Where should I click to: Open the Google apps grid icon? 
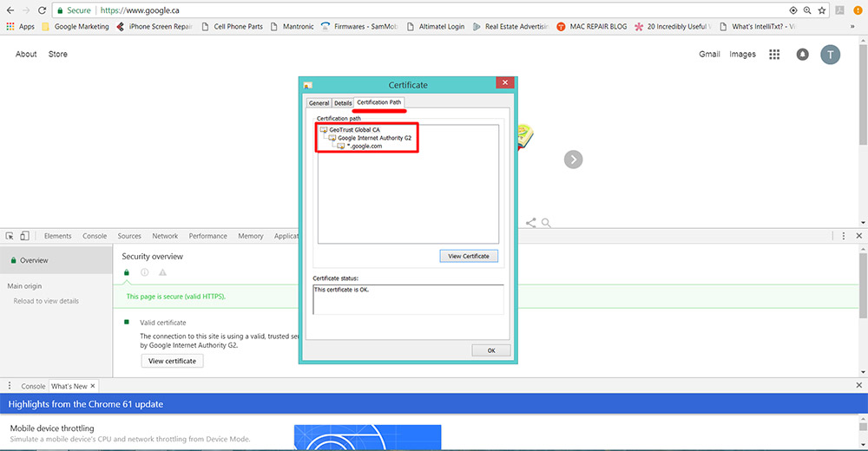[x=774, y=55]
